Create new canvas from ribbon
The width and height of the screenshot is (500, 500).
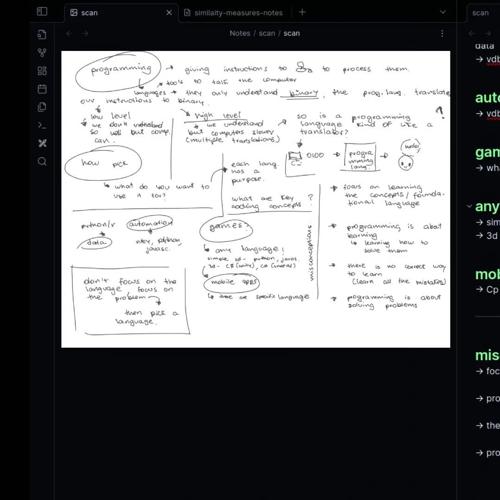(x=42, y=71)
